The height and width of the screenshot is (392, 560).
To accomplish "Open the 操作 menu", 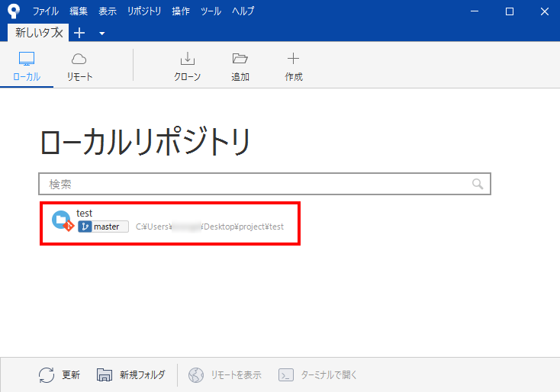I will pyautogui.click(x=181, y=11).
